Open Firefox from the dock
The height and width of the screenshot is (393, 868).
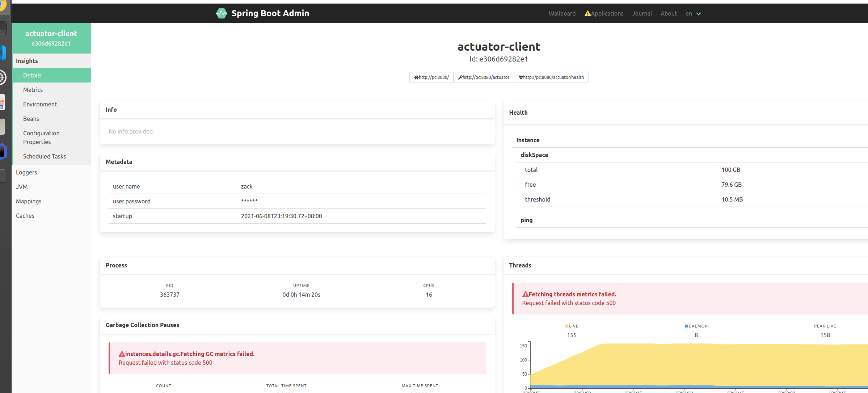pos(4,6)
